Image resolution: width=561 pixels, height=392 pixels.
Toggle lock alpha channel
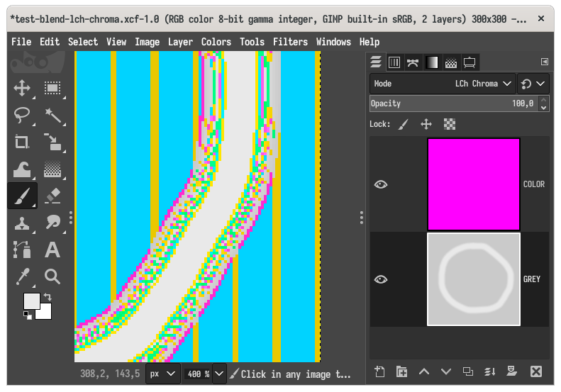(x=450, y=125)
